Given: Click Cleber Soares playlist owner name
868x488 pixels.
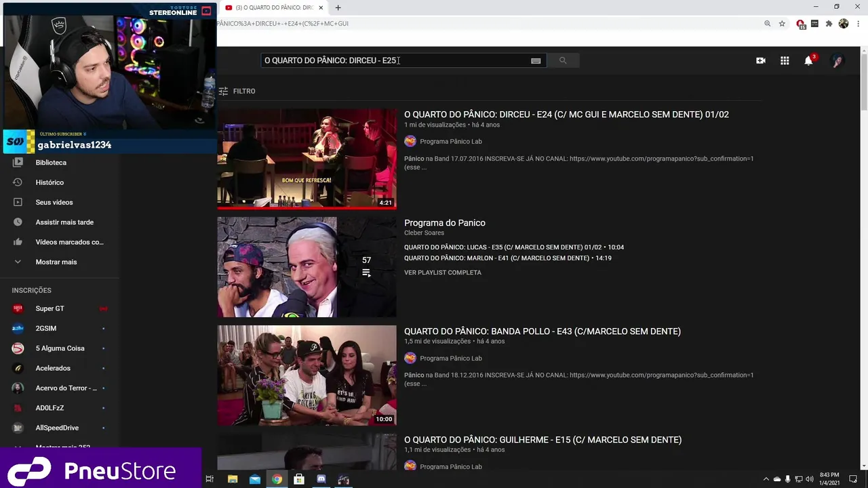Looking at the screenshot, I should click(x=424, y=233).
